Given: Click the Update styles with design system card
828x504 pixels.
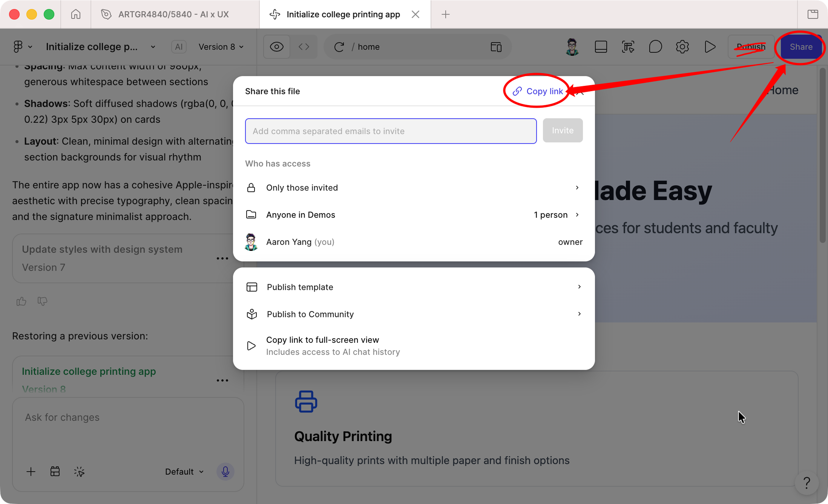Looking at the screenshot, I should [x=123, y=258].
